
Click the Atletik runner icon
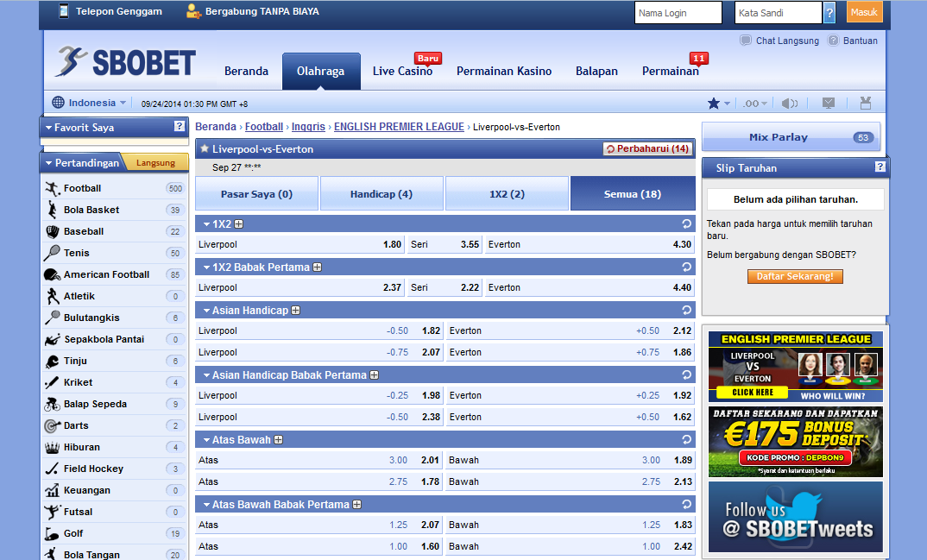[x=53, y=296]
